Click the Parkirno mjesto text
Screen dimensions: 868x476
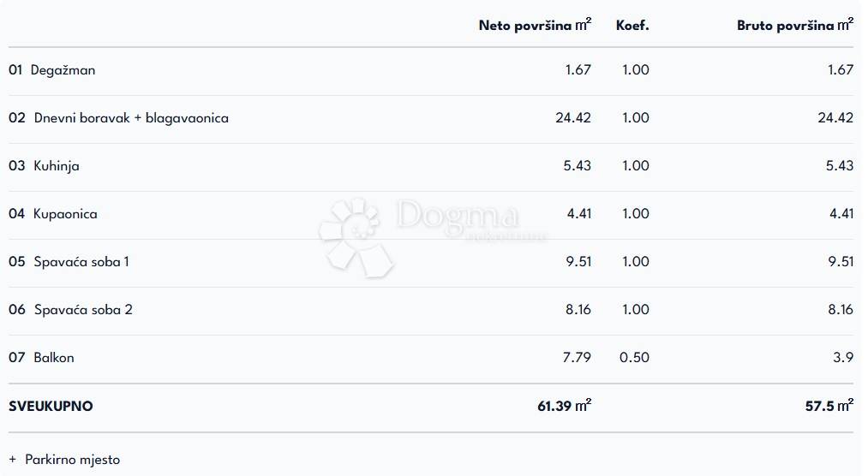tap(73, 460)
